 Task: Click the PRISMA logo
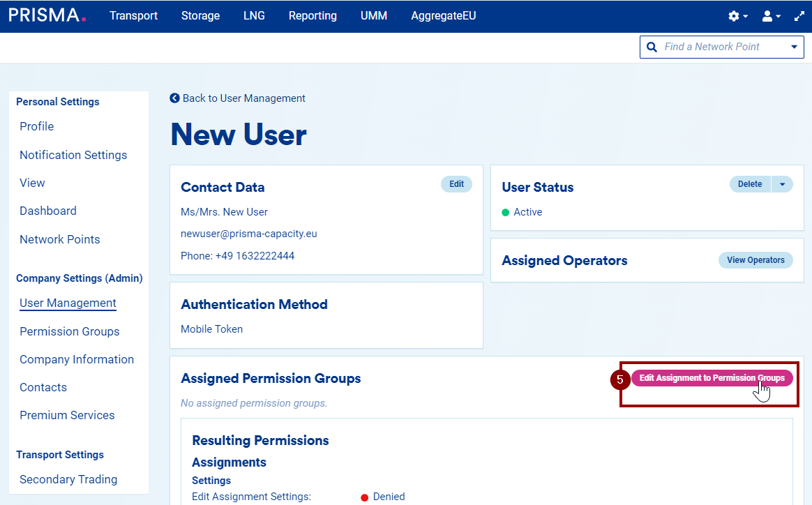tap(47, 15)
